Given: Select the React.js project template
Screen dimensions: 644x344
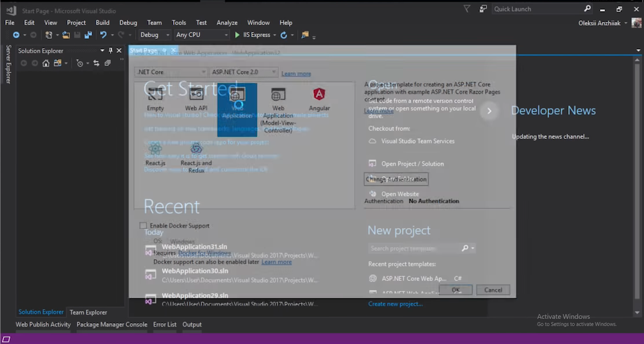Looking at the screenshot, I should pyautogui.click(x=155, y=155).
